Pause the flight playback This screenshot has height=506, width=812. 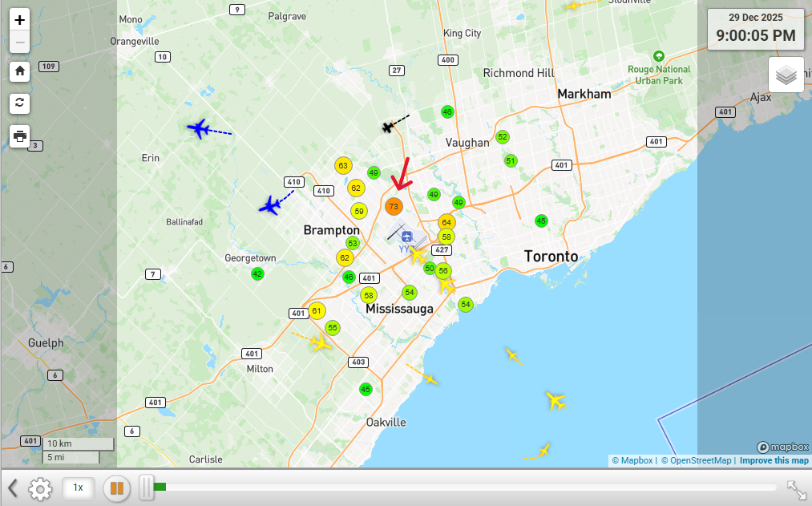pyautogui.click(x=117, y=488)
